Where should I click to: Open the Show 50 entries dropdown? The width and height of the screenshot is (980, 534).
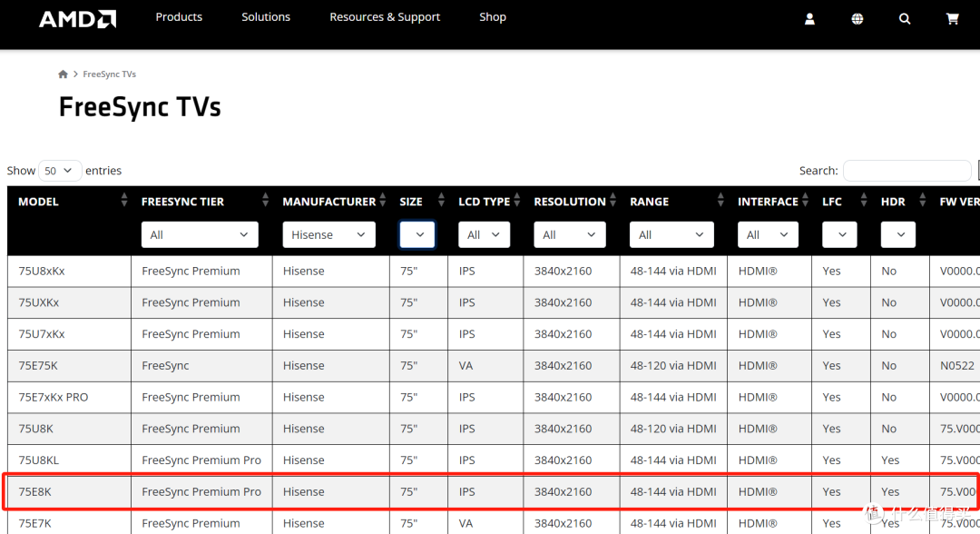(x=59, y=171)
